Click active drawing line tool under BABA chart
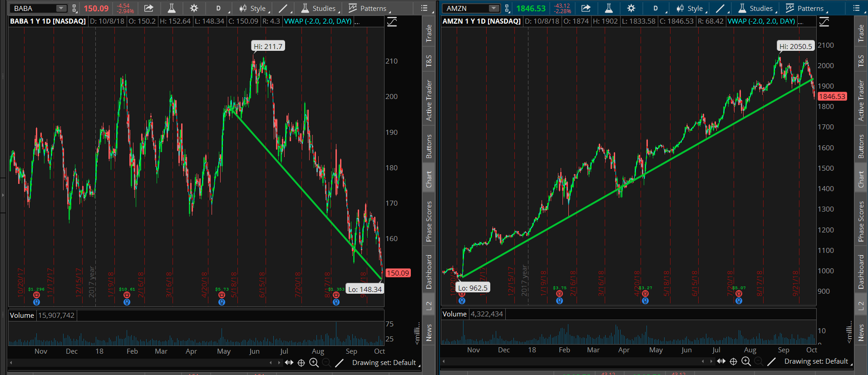Viewport: 868px width, 375px height. [x=339, y=362]
